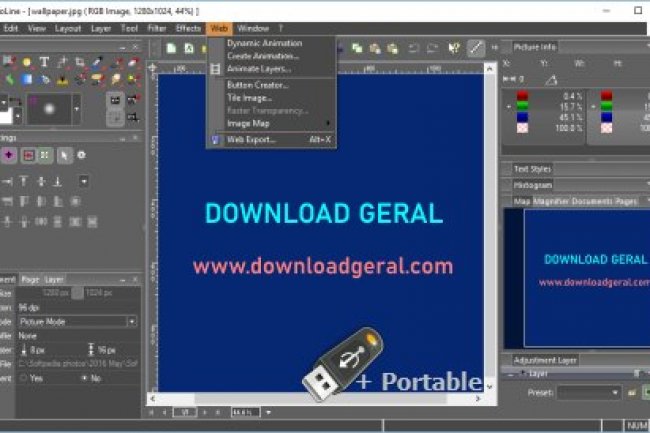Click the white foreground color swatch
This screenshot has height=433, width=650.
(6, 117)
